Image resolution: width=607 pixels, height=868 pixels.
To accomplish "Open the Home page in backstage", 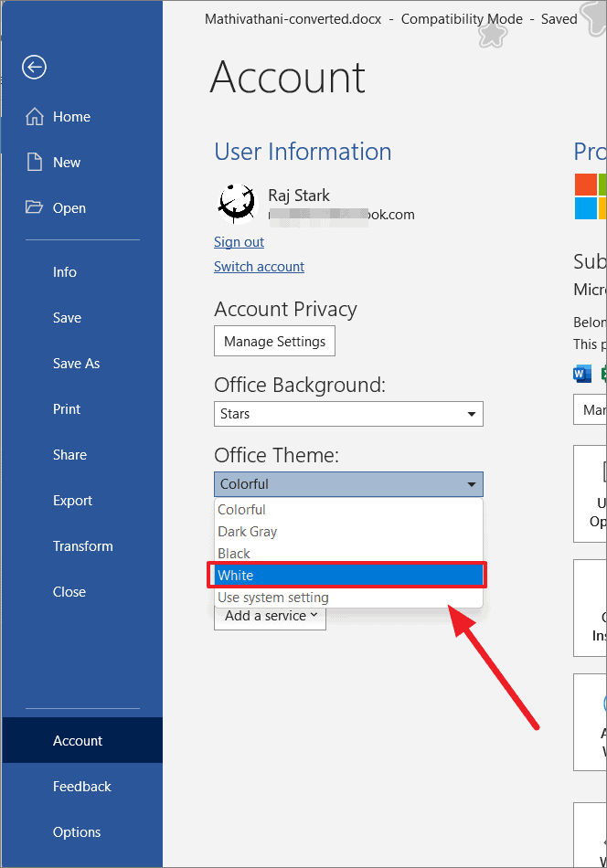I will click(82, 116).
